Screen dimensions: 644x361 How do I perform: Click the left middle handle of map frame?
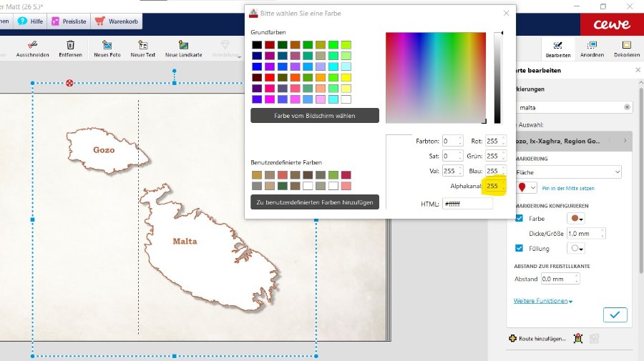click(x=33, y=220)
